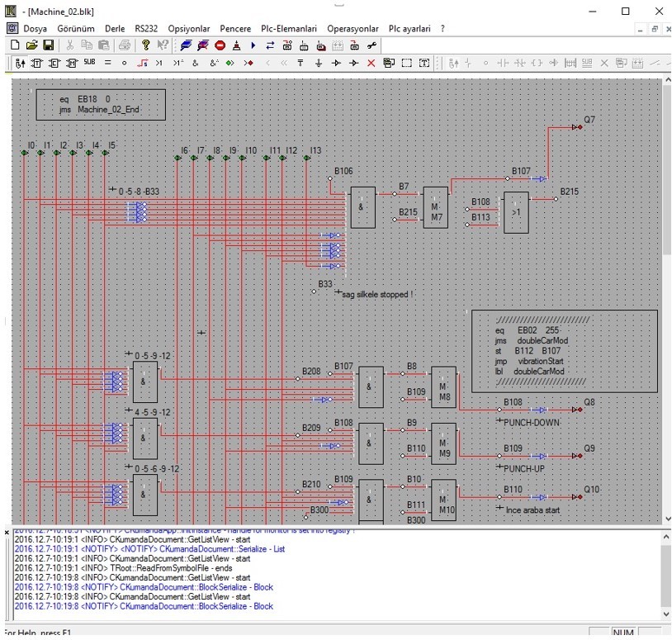The width and height of the screenshot is (672, 640).
Task: Close the log output panel with the x
Action: (7, 533)
